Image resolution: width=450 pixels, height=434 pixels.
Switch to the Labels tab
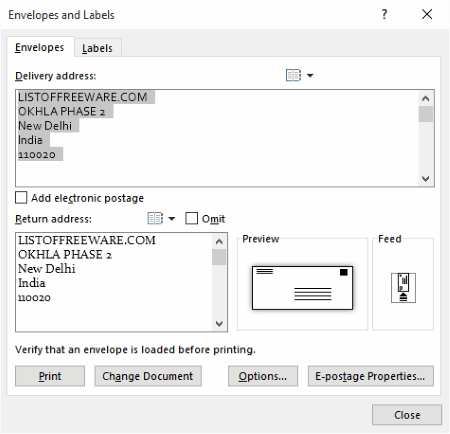(97, 48)
